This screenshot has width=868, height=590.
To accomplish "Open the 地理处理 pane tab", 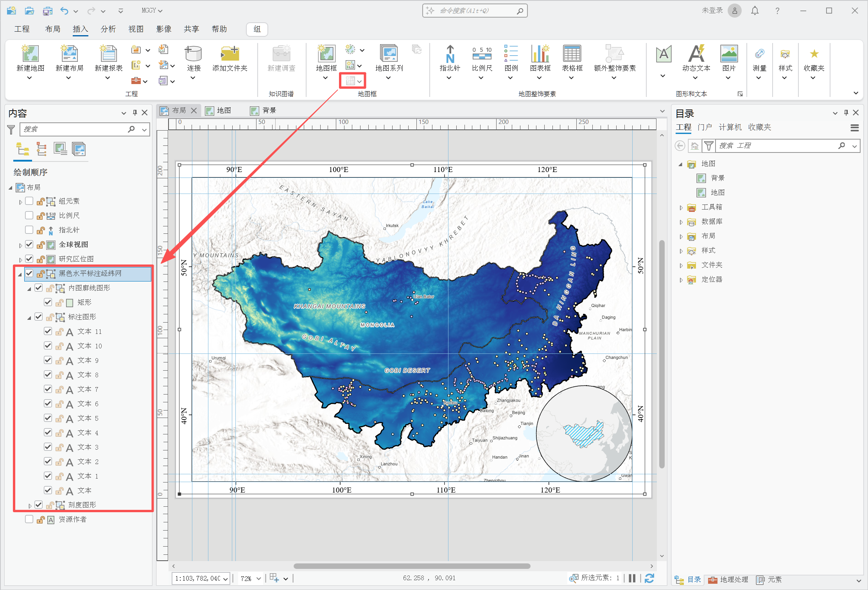I will coord(728,580).
